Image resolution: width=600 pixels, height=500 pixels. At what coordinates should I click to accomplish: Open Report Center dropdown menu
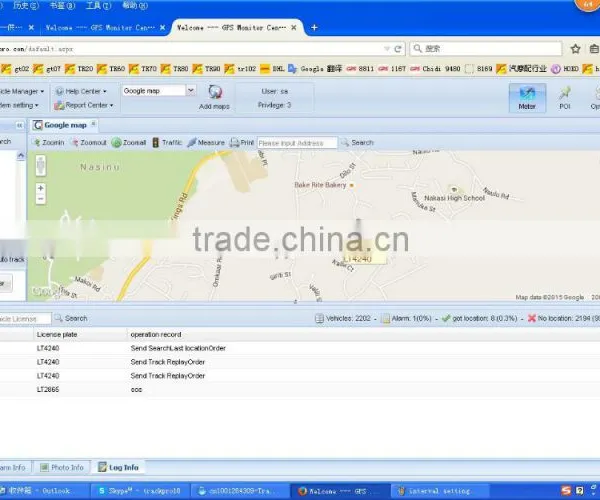click(84, 105)
